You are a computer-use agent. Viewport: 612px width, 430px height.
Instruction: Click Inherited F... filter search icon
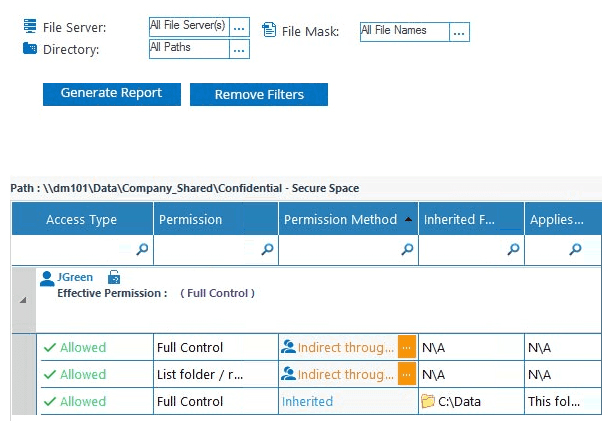[513, 249]
